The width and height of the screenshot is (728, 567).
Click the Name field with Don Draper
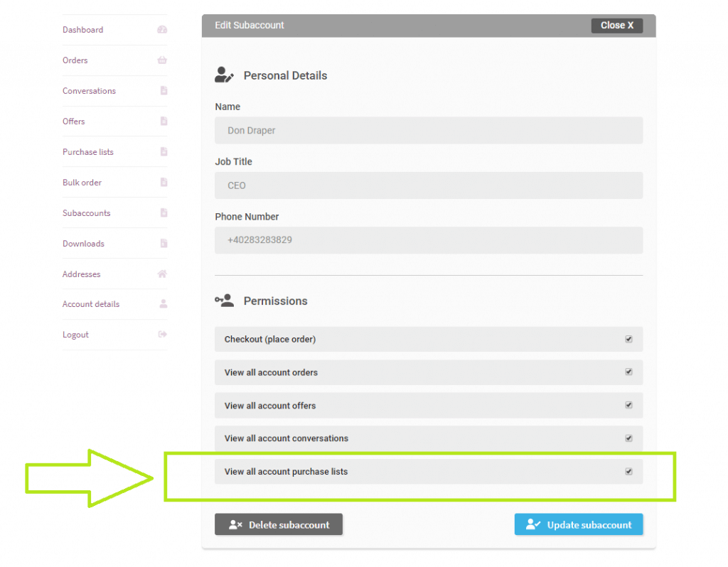click(x=429, y=131)
